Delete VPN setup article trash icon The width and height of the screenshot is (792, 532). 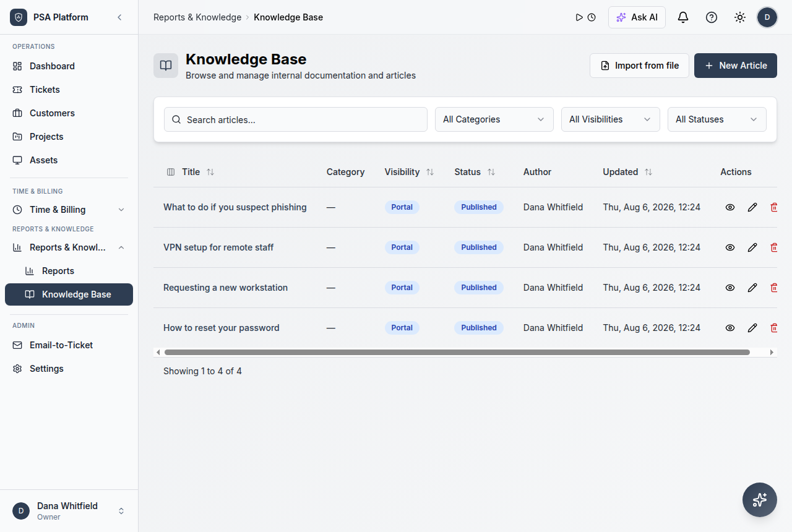click(773, 247)
